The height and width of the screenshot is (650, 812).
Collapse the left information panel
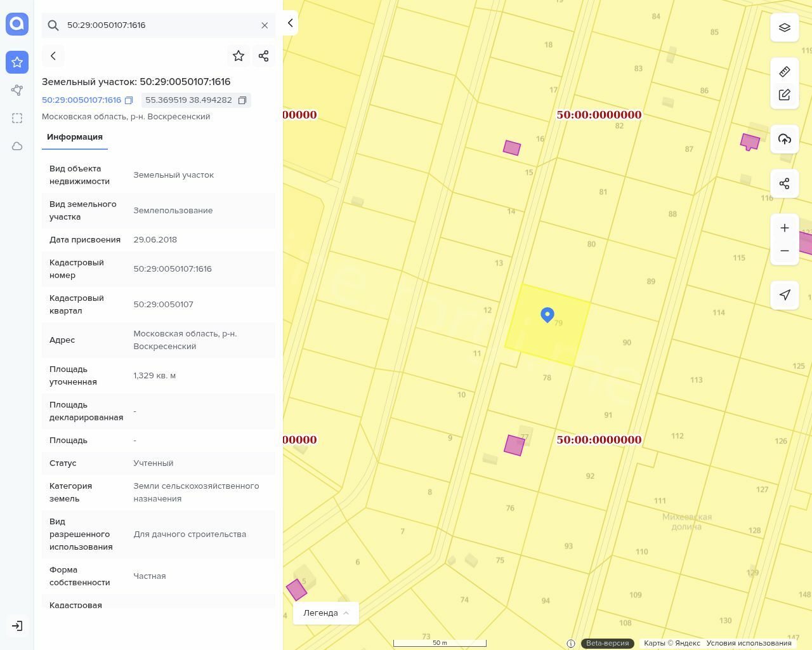pos(290,23)
